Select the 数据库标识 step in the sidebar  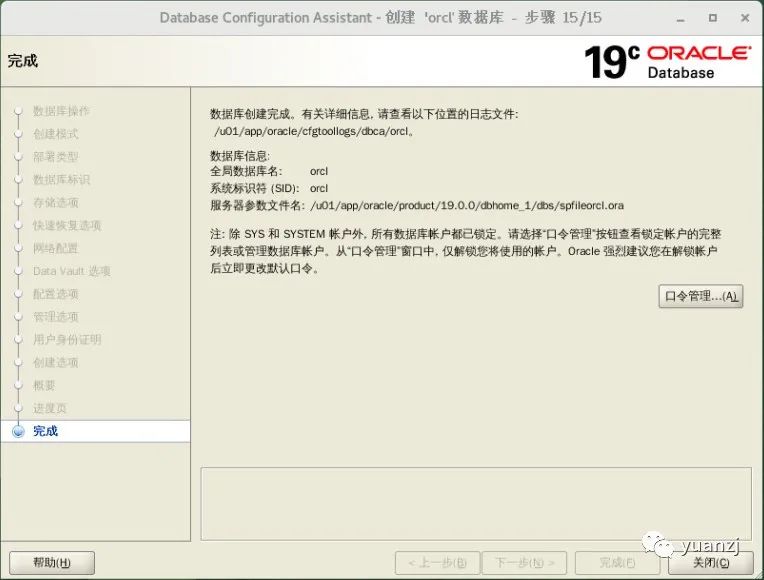61,179
